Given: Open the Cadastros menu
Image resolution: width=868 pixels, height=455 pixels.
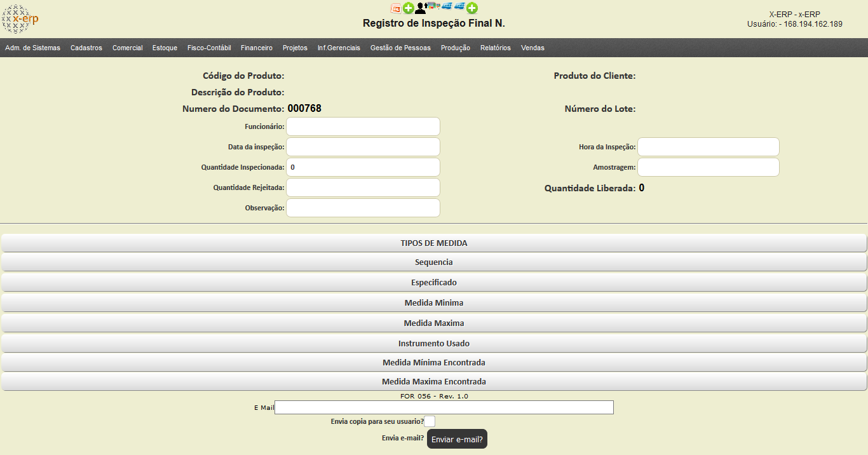Looking at the screenshot, I should pos(86,48).
